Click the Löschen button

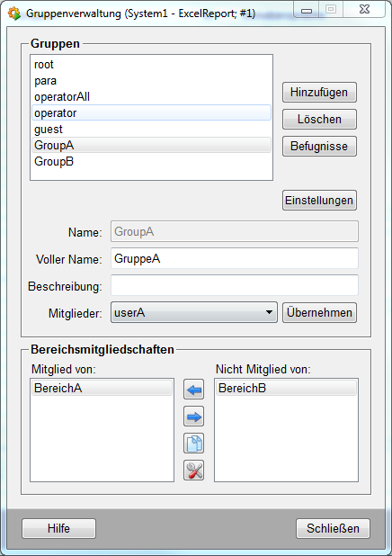tap(319, 119)
